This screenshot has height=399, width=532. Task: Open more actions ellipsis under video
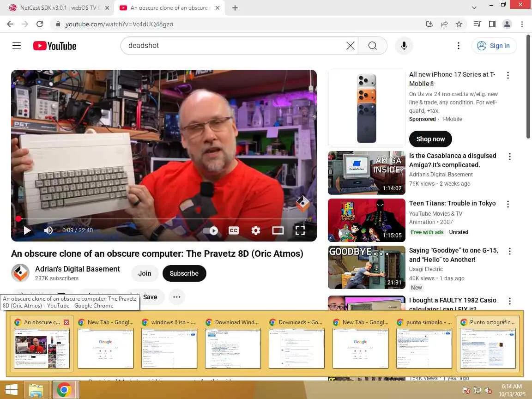point(177,297)
